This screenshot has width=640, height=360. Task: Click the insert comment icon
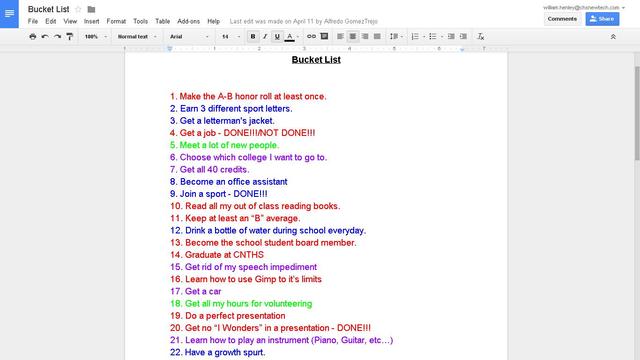[324, 37]
